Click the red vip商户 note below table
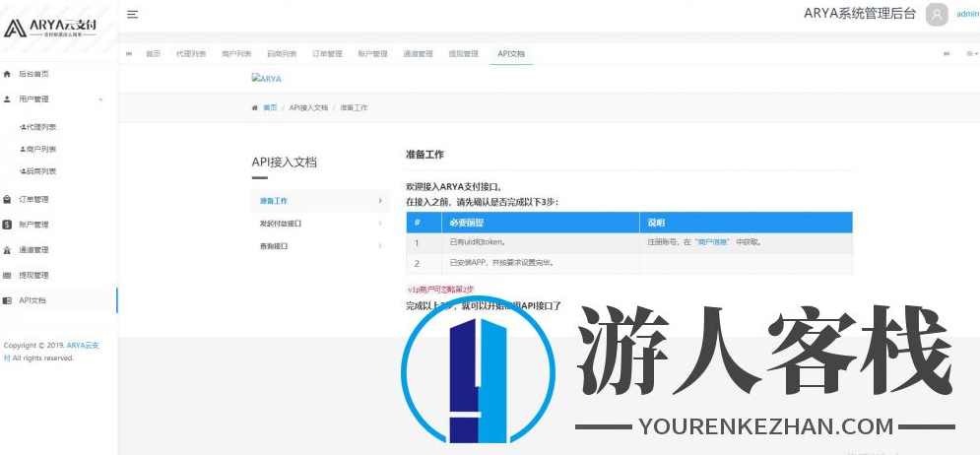This screenshot has height=455, width=980. click(x=440, y=289)
